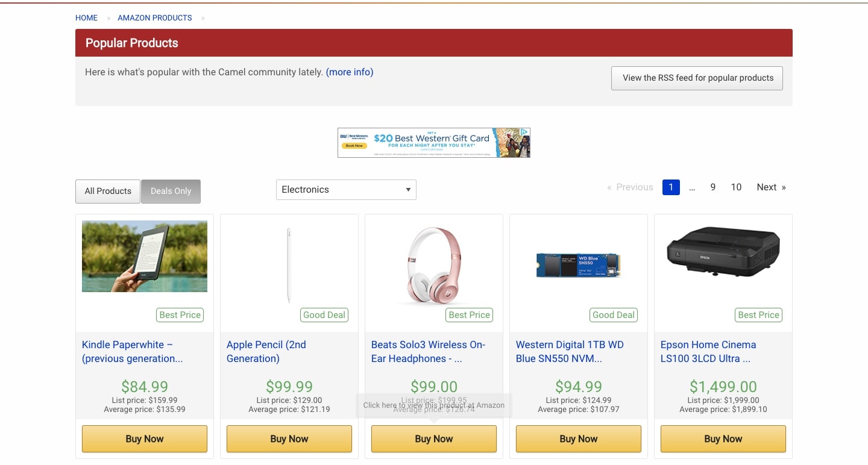Open the Western Digital 1TB title link
The width and height of the screenshot is (868, 465).
(570, 352)
